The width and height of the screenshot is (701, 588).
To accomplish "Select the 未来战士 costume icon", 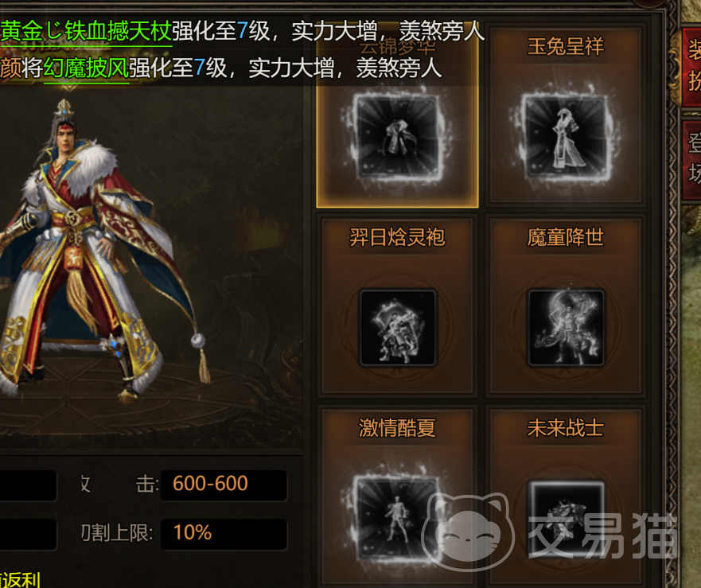I will pyautogui.click(x=566, y=519).
